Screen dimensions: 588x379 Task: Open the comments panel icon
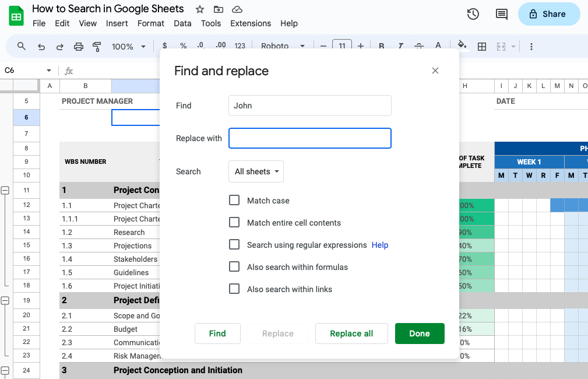pyautogui.click(x=501, y=14)
